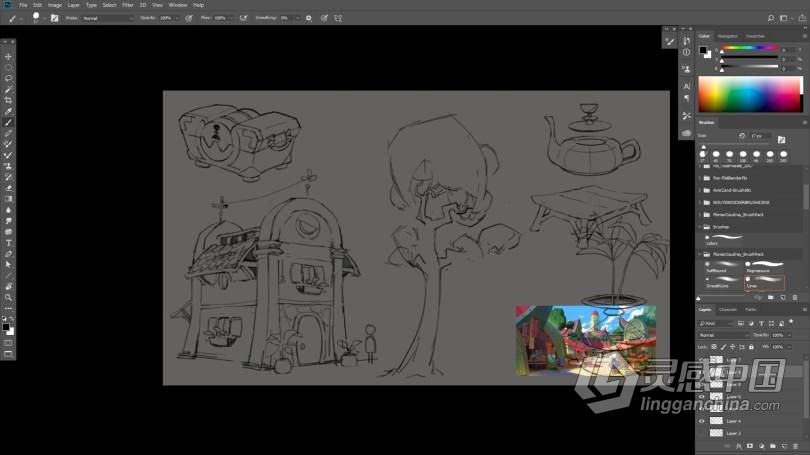Select the Lasso tool
810x455 pixels.
[8, 79]
